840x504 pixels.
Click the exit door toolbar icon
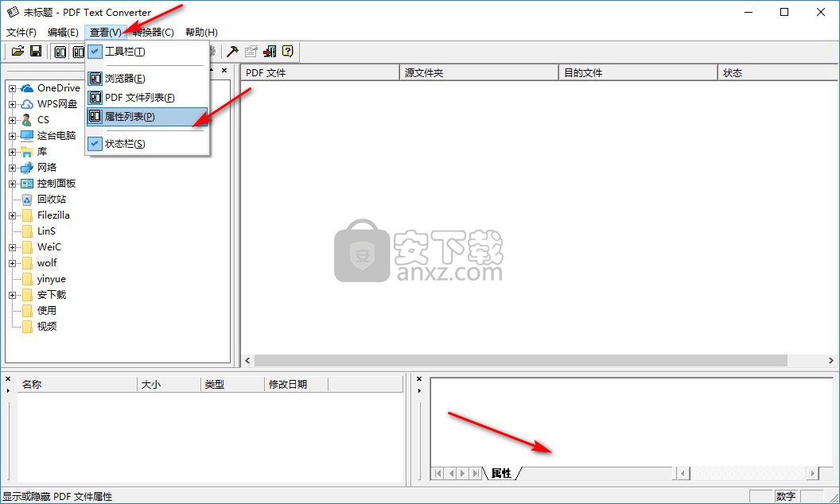pyautogui.click(x=270, y=52)
